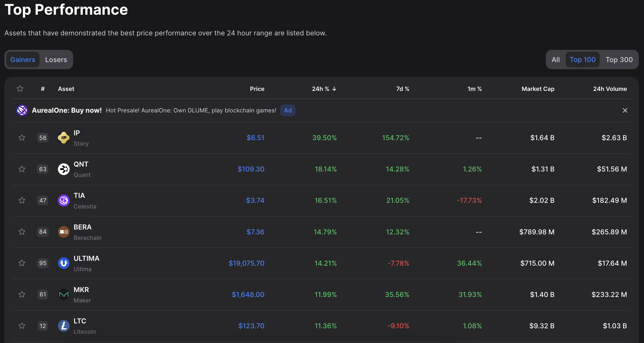Click the Maker MKR coin logo

64,295
